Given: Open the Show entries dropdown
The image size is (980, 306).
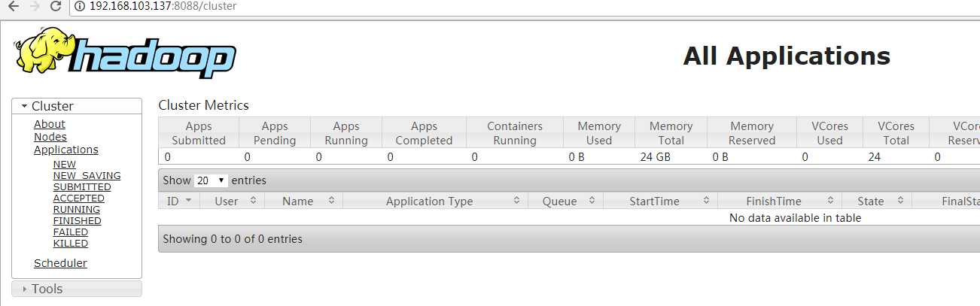Looking at the screenshot, I should [211, 180].
